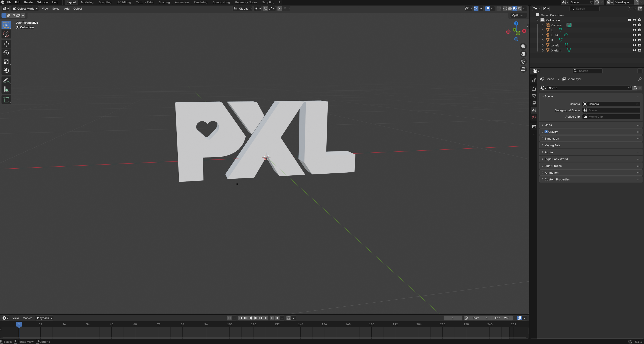Open the Tool properties tab

point(534,80)
